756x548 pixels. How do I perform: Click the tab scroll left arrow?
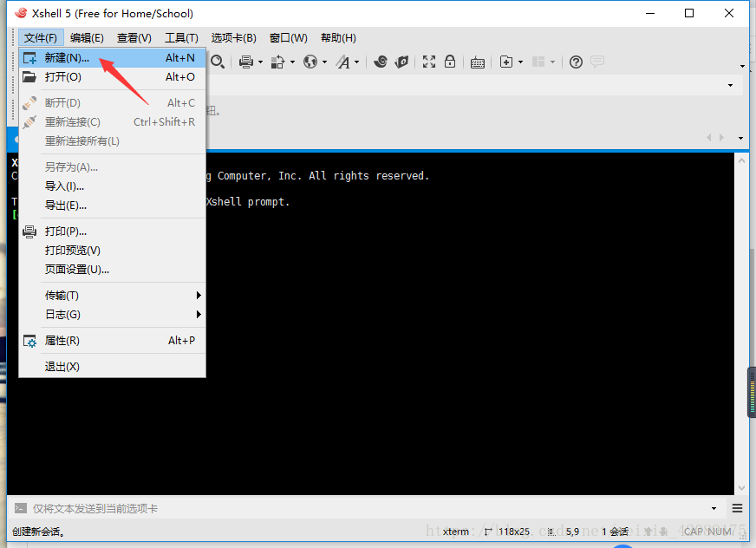tap(709, 138)
